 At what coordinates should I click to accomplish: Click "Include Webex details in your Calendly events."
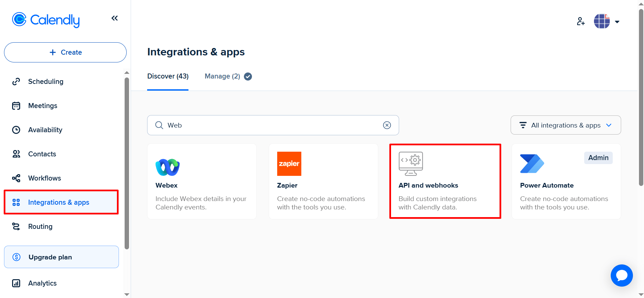(201, 203)
